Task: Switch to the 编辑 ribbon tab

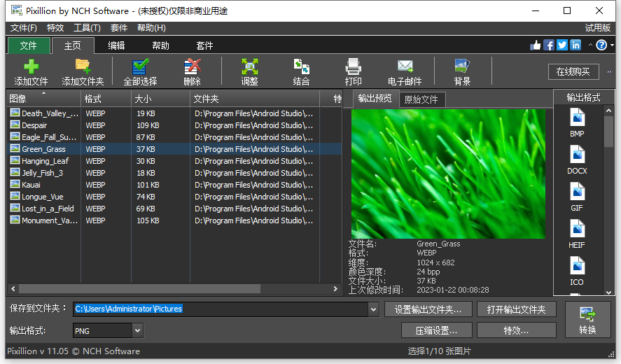Action: 116,45
